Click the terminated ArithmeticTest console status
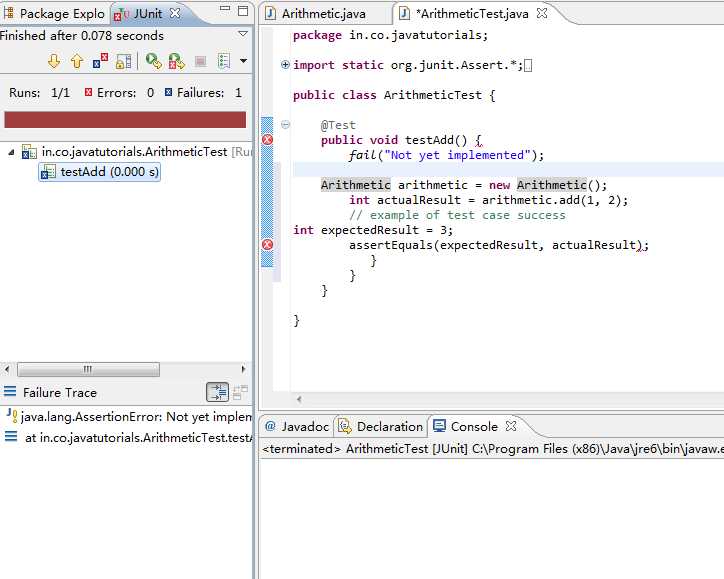Image resolution: width=724 pixels, height=579 pixels. (x=492, y=449)
